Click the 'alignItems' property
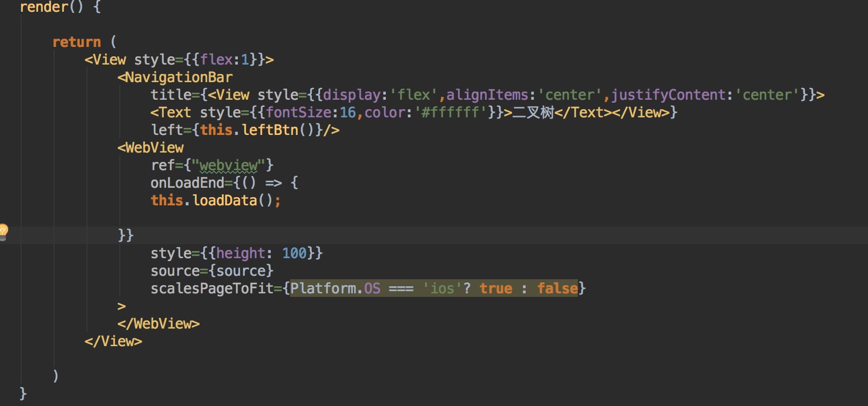Screen dimensions: 868x406 (x=487, y=95)
